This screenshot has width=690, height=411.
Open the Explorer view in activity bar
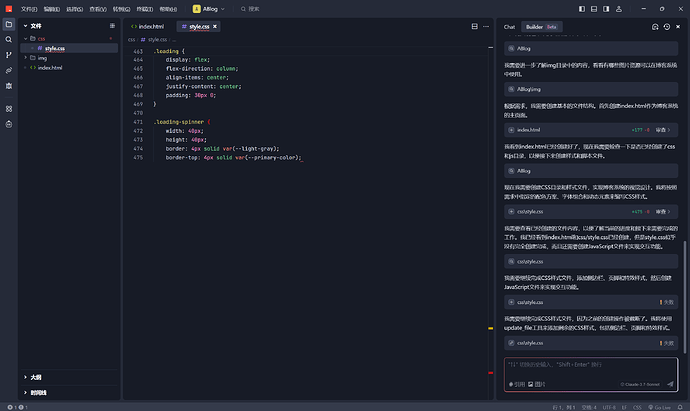[x=9, y=24]
